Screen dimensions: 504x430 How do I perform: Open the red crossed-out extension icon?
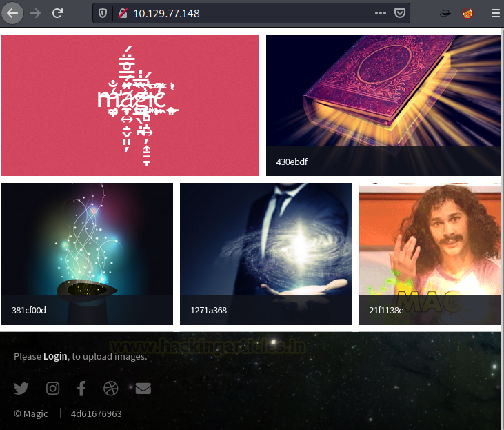(x=467, y=13)
